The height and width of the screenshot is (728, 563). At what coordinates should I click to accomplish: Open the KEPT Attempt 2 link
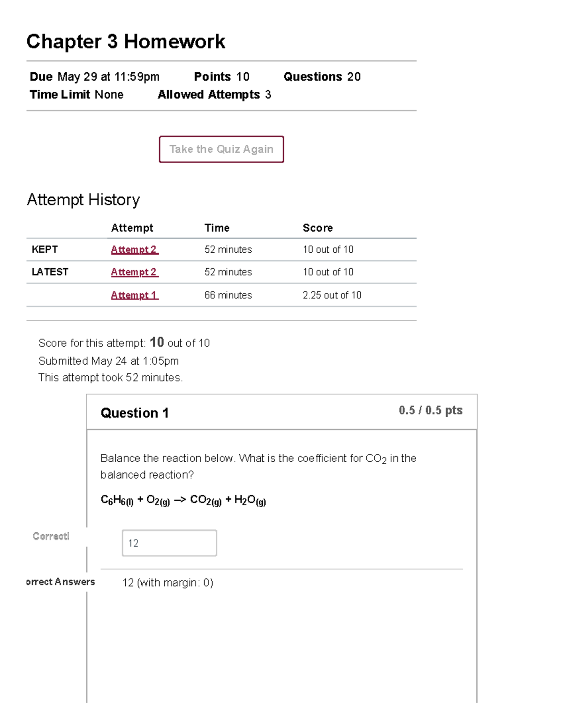[x=134, y=249]
